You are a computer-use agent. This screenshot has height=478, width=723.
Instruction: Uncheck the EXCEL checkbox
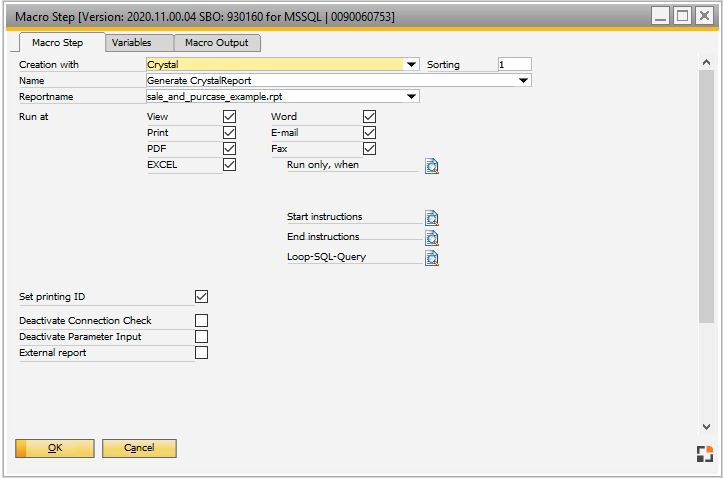click(x=230, y=165)
